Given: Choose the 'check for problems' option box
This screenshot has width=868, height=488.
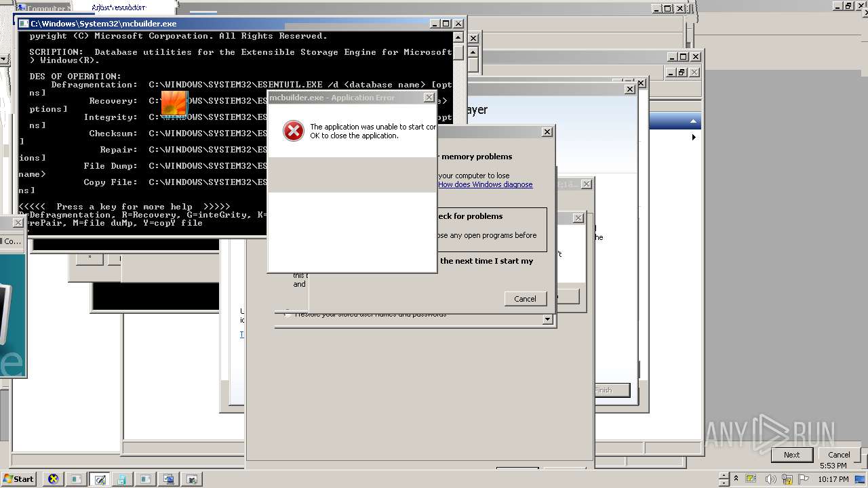Looking at the screenshot, I should point(492,230).
